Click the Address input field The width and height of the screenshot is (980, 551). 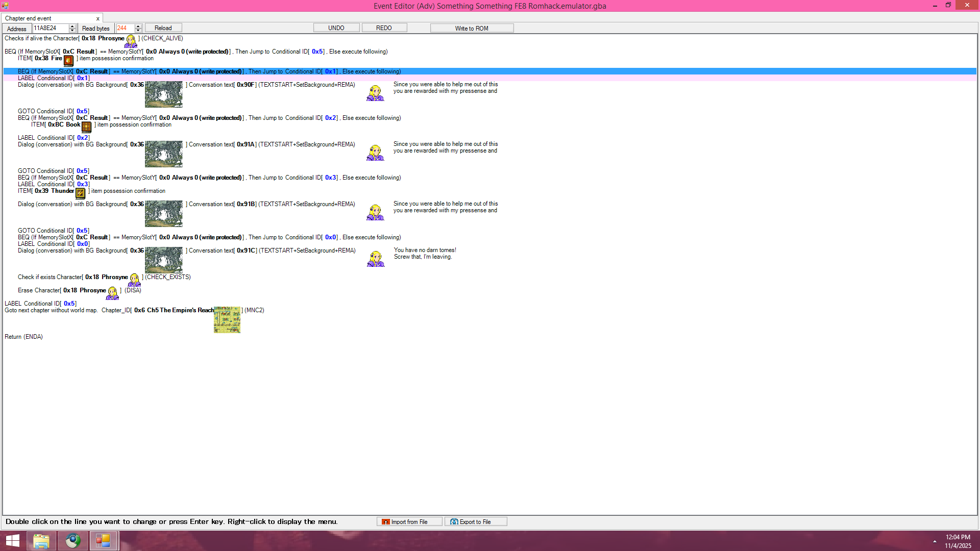click(50, 28)
